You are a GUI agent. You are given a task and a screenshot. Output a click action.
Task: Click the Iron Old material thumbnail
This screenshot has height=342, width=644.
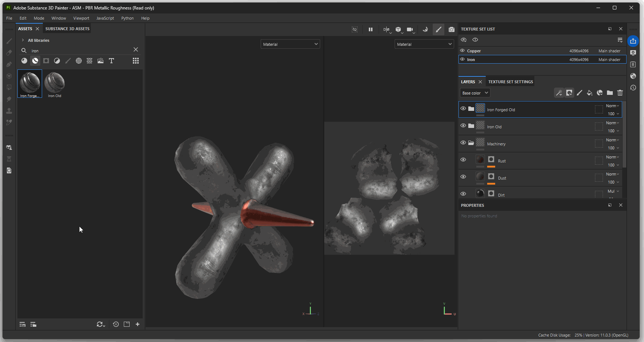[54, 84]
